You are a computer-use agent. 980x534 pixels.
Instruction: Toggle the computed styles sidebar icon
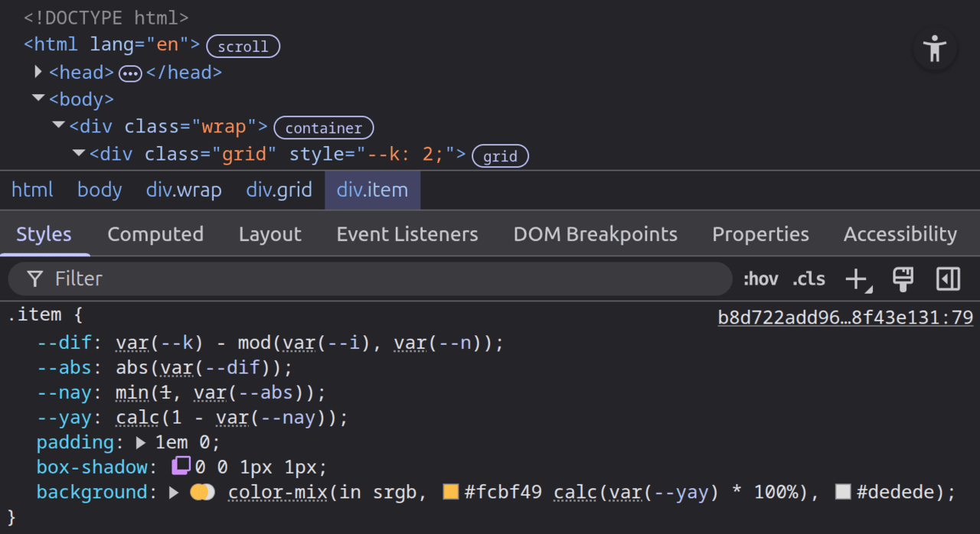pos(948,279)
